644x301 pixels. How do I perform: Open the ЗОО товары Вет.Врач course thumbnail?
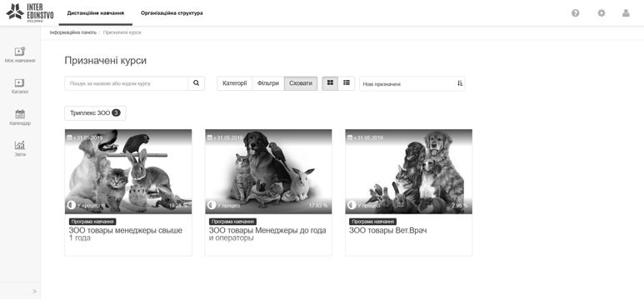coord(409,172)
